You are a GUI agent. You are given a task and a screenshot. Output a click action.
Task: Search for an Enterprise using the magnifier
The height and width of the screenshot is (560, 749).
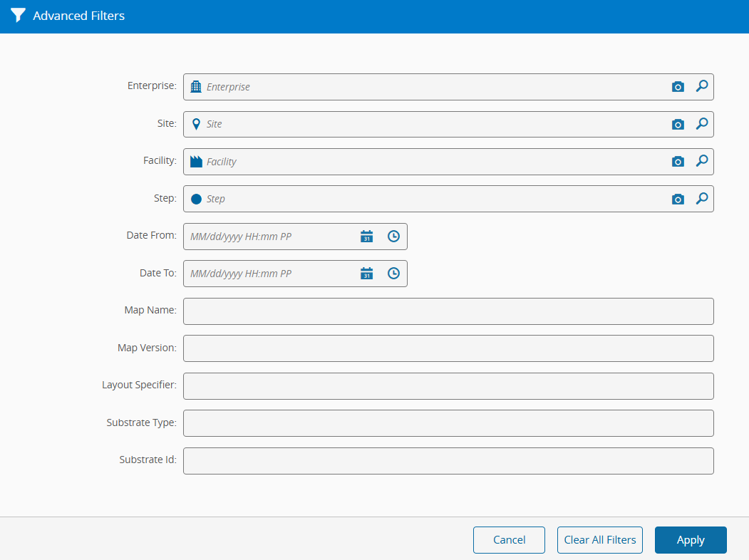[x=702, y=86]
